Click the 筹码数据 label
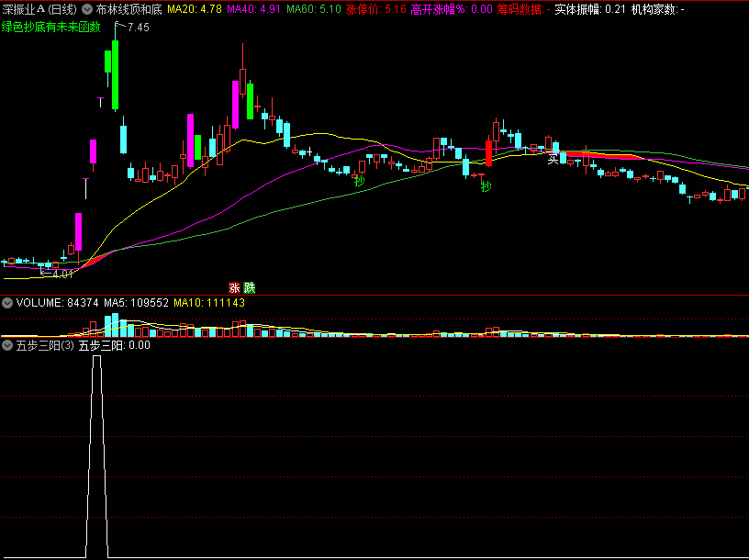Image resolution: width=749 pixels, height=560 pixels. tap(523, 9)
